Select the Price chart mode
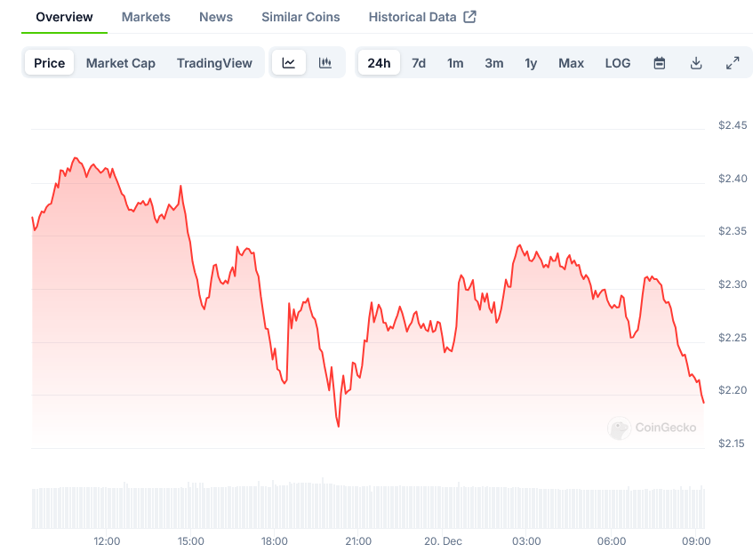This screenshot has width=753, height=560. 50,63
